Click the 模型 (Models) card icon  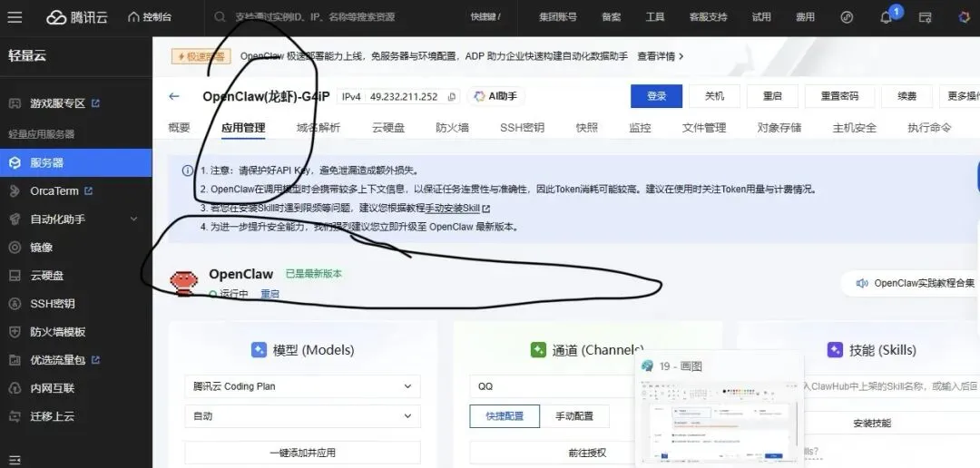click(259, 350)
